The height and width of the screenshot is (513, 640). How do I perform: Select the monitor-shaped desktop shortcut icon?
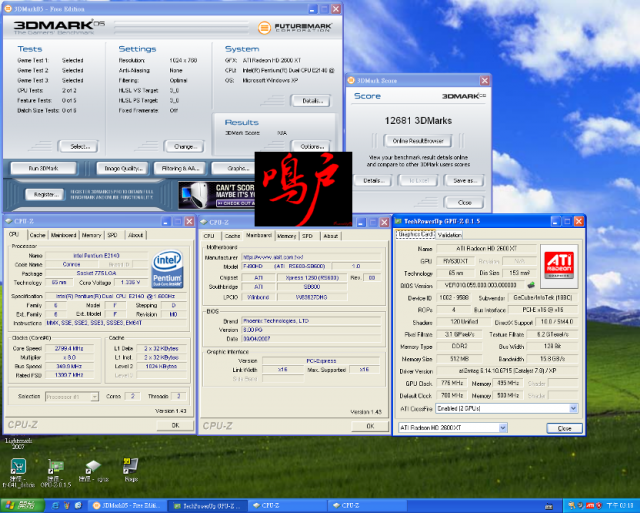pos(131,466)
